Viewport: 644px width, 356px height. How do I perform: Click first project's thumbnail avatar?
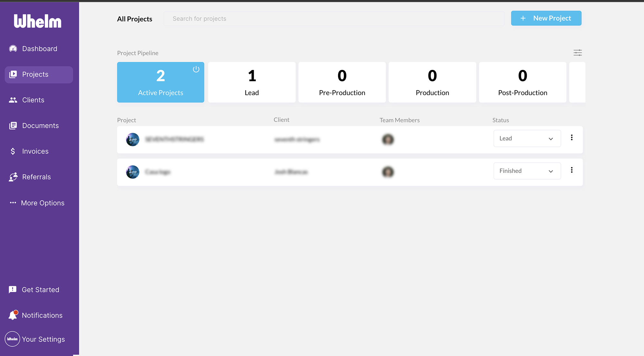133,140
